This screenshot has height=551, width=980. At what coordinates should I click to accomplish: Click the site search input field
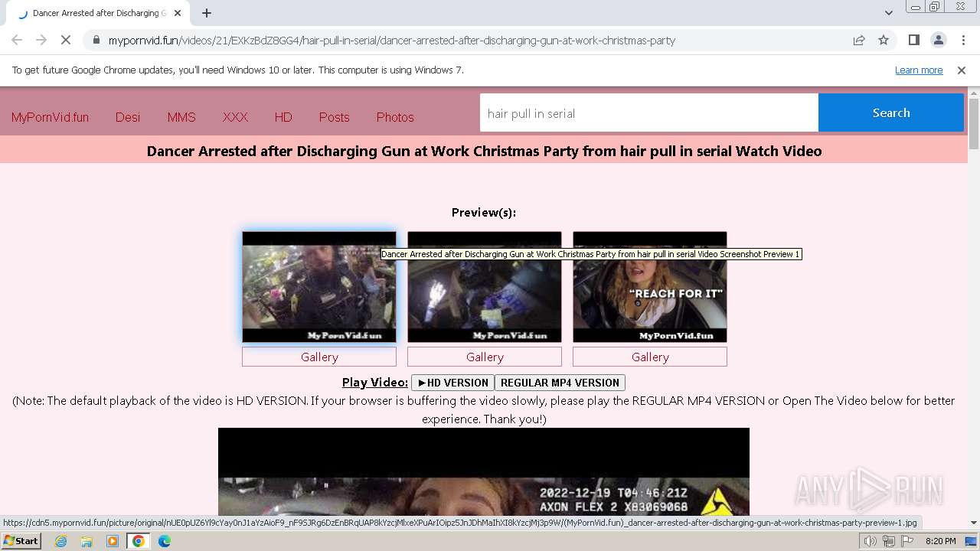pos(649,113)
